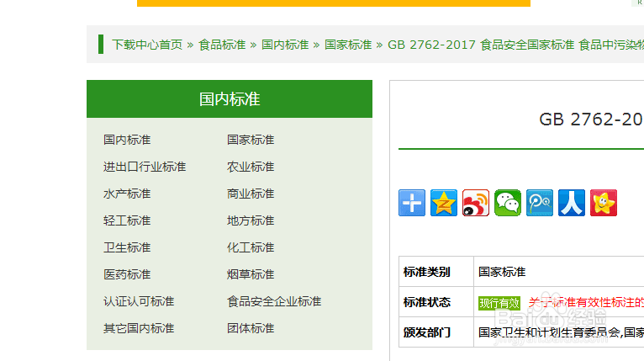The width and height of the screenshot is (644, 361).
Task: Click the blue plus share icon
Action: 411,203
